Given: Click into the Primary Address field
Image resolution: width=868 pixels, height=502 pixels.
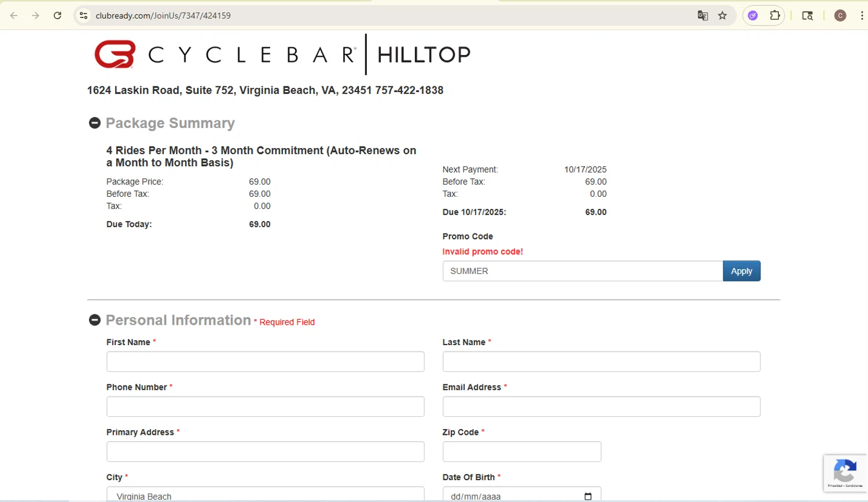Looking at the screenshot, I should [x=265, y=452].
